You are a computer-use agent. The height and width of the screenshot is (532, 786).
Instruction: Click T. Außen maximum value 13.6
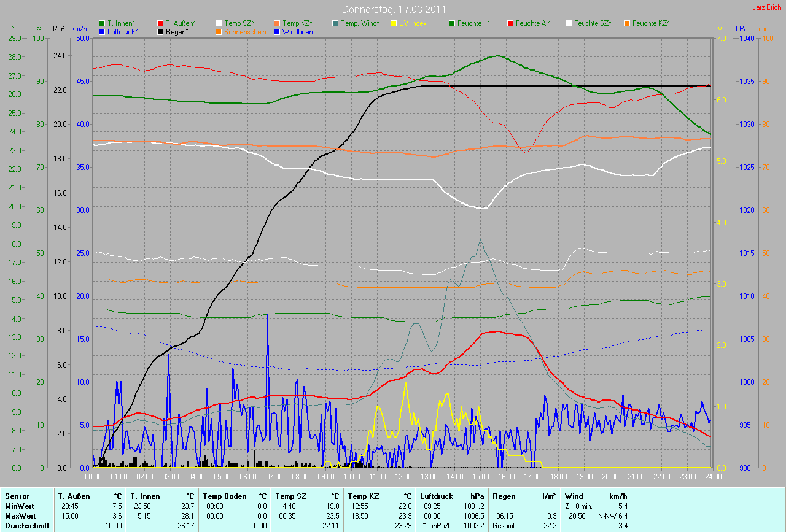point(117,516)
